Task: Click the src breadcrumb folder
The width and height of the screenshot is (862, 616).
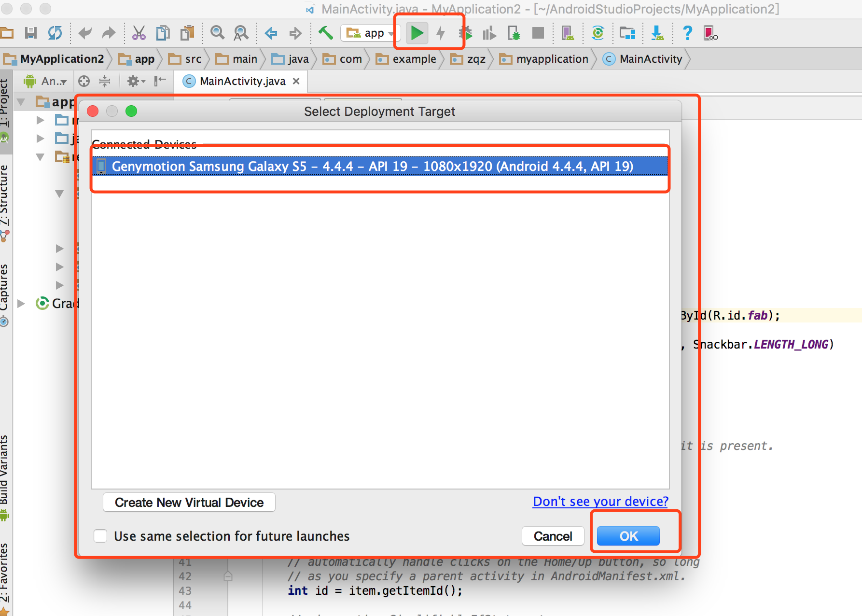Action: pyautogui.click(x=185, y=59)
